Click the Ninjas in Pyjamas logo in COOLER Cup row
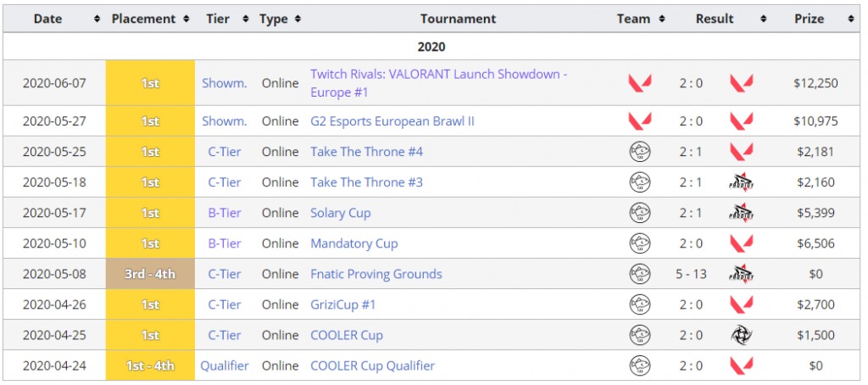This screenshot has width=868, height=385. pos(741,335)
